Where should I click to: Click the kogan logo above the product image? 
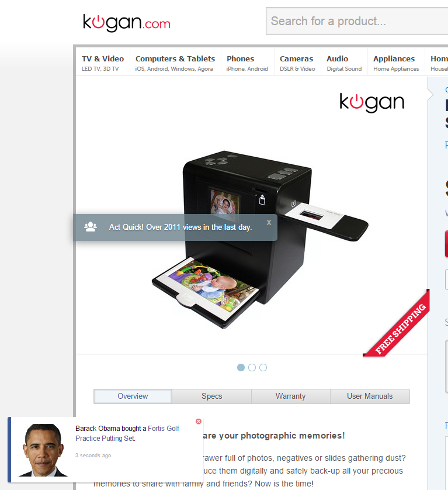[x=372, y=102]
